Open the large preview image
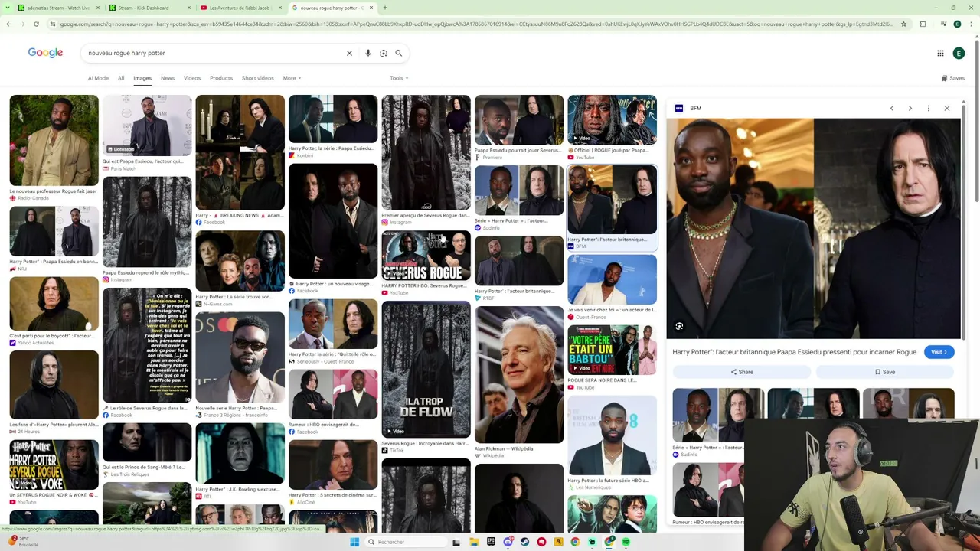Viewport: 980px width, 551px height. (x=813, y=228)
